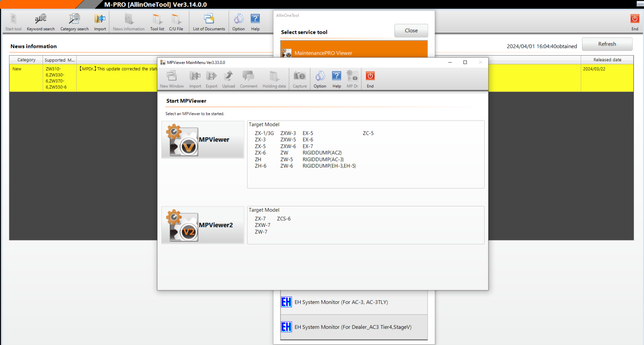Minimize the MPViewer MainMenu window
The image size is (644, 345).
coord(450,62)
